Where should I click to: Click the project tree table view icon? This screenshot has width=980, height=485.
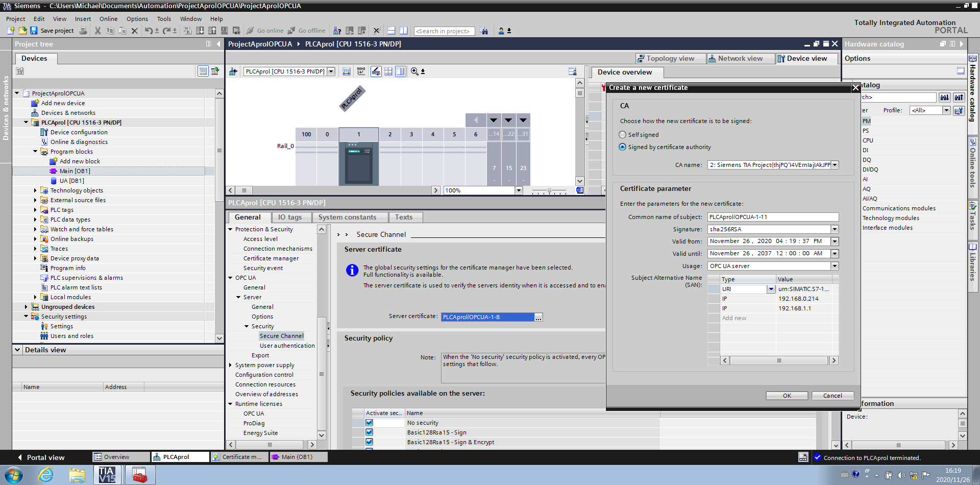tap(203, 71)
